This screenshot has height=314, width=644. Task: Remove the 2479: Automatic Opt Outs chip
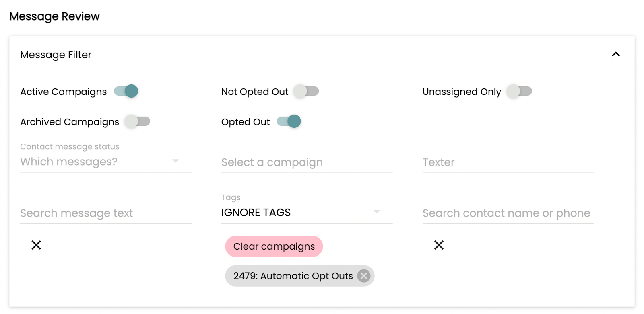pyautogui.click(x=364, y=276)
